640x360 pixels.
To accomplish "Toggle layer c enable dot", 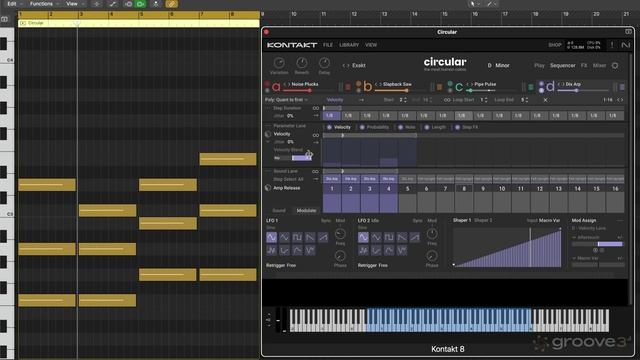I will 450,84.
